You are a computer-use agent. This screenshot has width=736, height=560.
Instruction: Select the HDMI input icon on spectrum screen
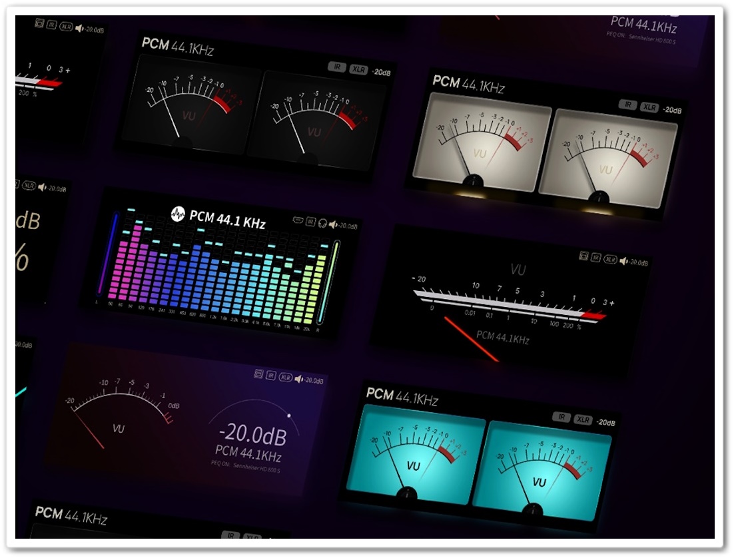tap(298, 220)
